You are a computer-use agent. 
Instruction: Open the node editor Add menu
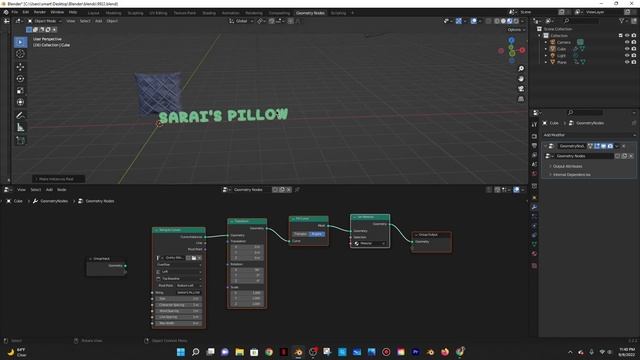point(49,190)
